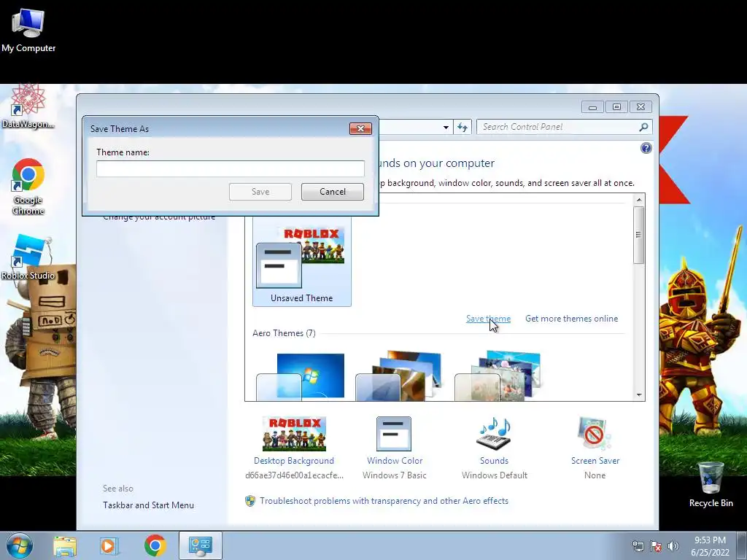
Task: Show the clock and date flyout
Action: (710, 546)
